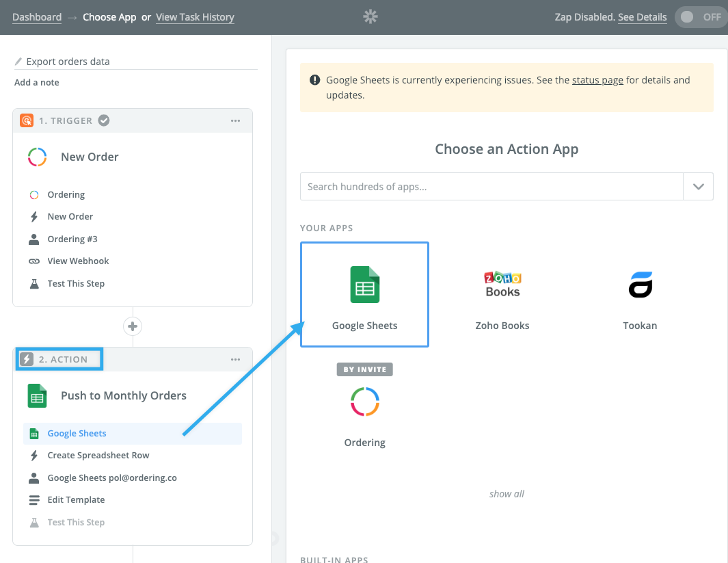Click the BY INVITE badge

click(x=365, y=369)
